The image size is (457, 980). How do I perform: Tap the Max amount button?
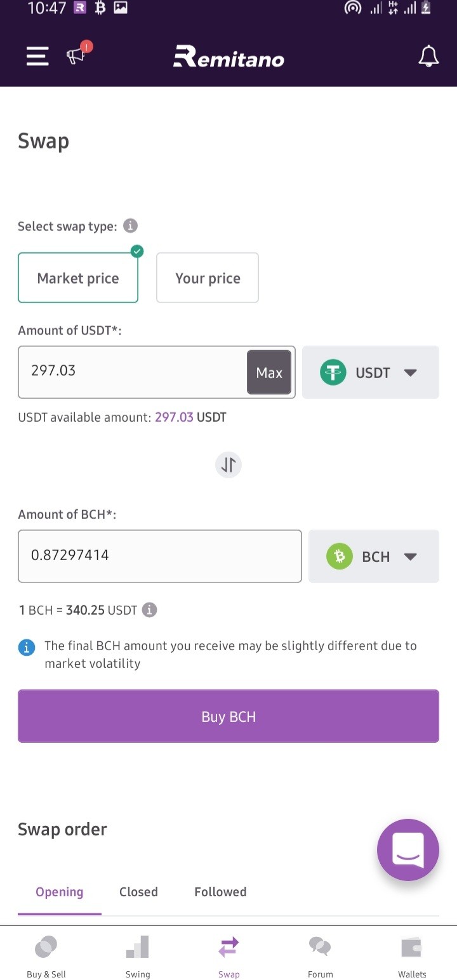point(269,372)
